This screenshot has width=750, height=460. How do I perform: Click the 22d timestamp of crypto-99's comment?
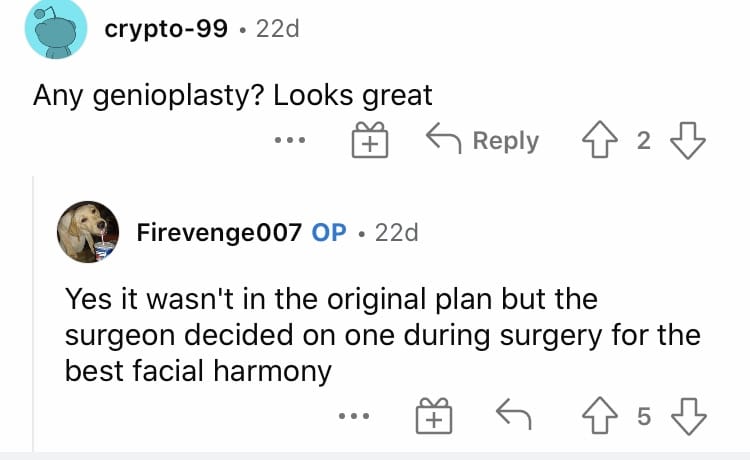click(x=278, y=29)
